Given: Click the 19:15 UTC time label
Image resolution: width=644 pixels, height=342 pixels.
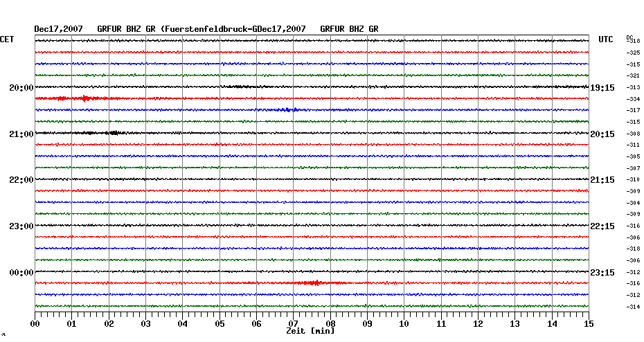Looking at the screenshot, I should point(602,88).
